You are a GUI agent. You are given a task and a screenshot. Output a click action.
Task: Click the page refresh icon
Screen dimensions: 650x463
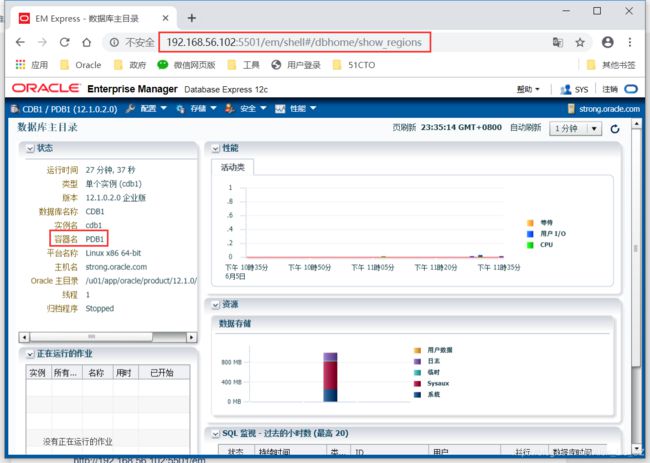[x=615, y=129]
